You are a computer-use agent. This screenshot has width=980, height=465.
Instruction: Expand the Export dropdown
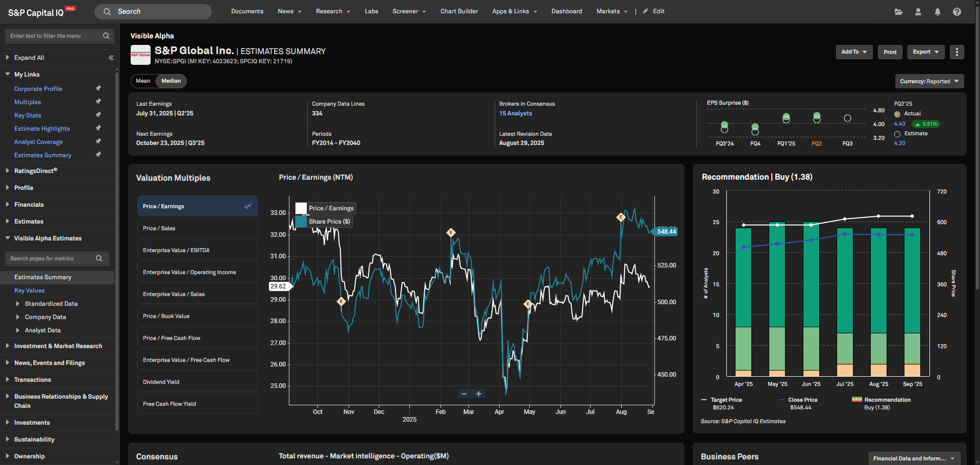tap(925, 52)
